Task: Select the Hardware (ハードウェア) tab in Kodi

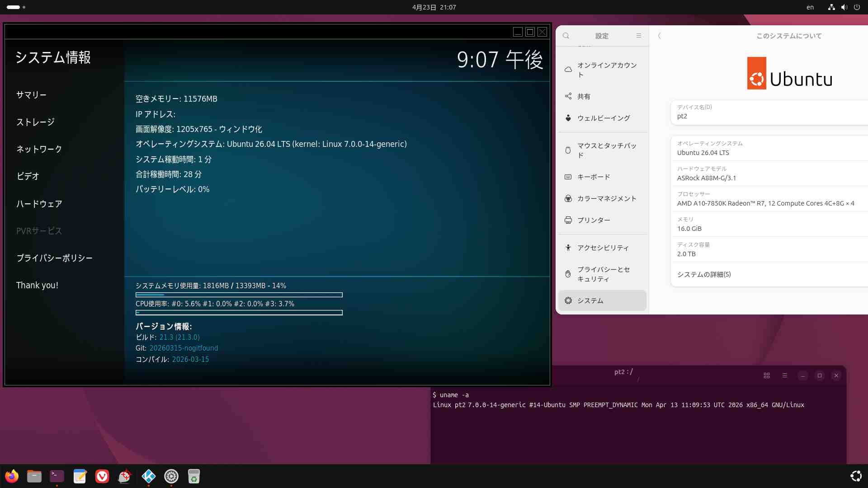Action: point(39,204)
